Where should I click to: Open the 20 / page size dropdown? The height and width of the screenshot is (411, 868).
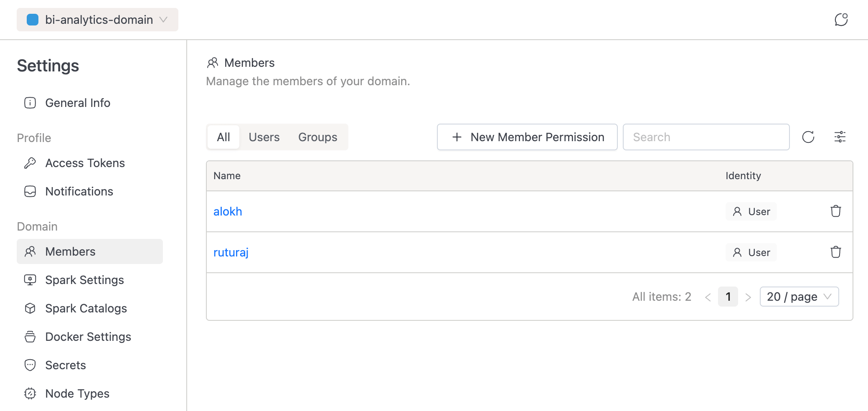[798, 297]
